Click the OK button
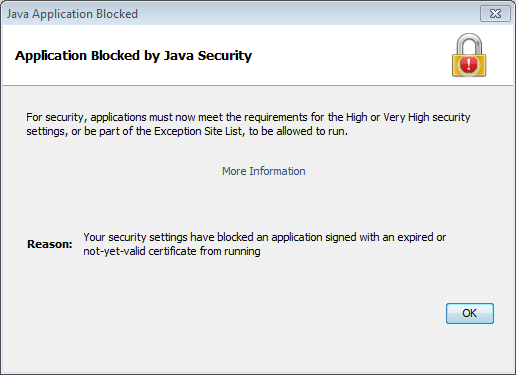Viewport: 516px width, 375px height. [x=470, y=313]
